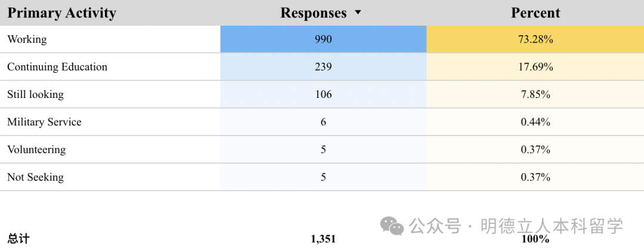644x252 pixels.
Task: Click the 7.85% percent cell
Action: tap(535, 94)
